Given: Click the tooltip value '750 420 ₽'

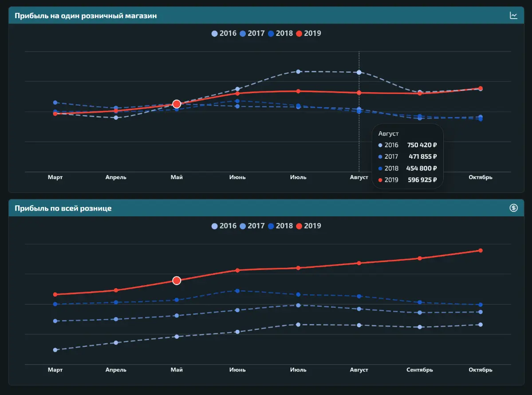Looking at the screenshot, I should click(422, 145).
